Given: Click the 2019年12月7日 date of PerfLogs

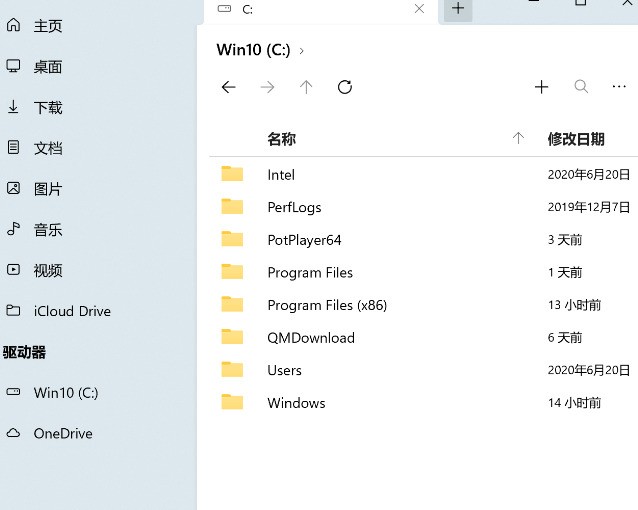Looking at the screenshot, I should click(x=589, y=207).
